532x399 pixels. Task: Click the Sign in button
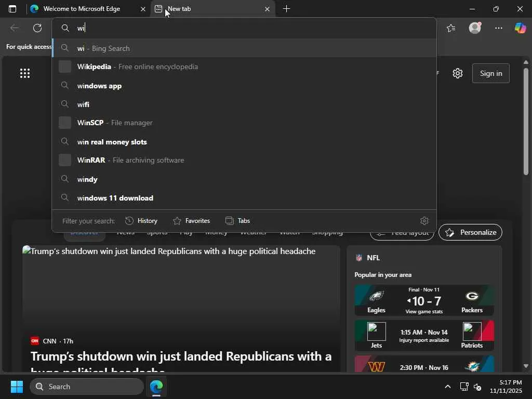(x=491, y=73)
